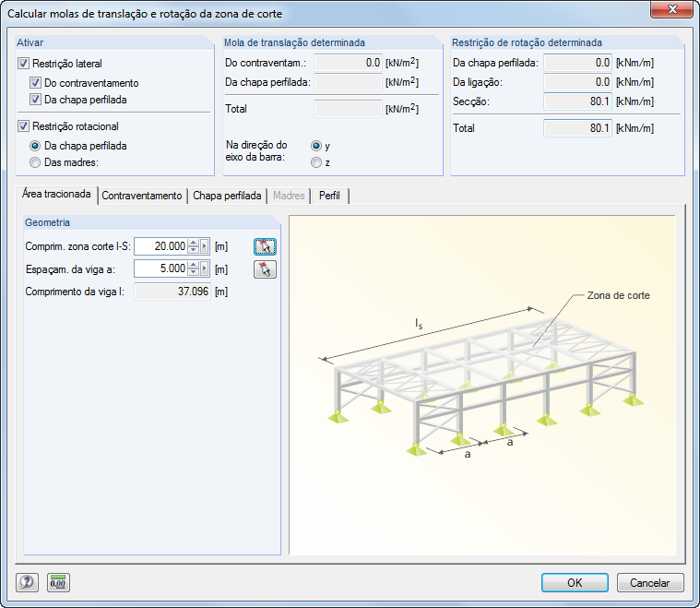This screenshot has height=608, width=700.
Task: Edit Espaçam. da viga 5.000 field
Action: coord(160,268)
